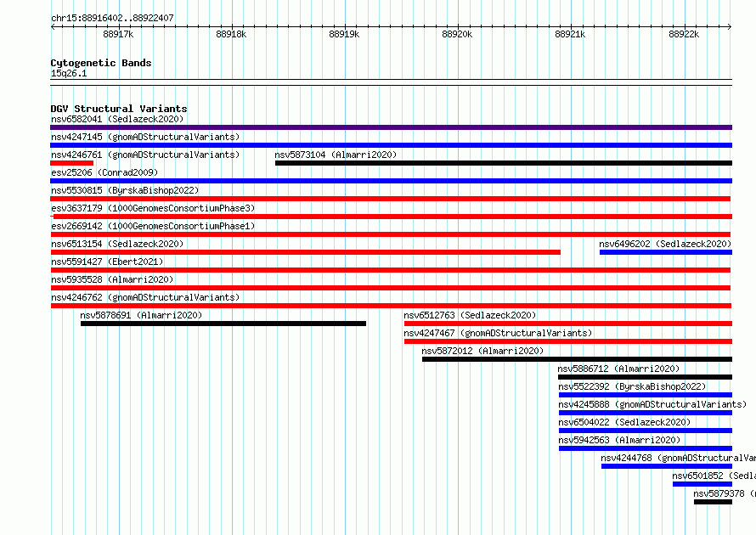Click esv3637179 (1000GenomesConsortiumPhase3) label
The image size is (756, 535).
[153, 208]
